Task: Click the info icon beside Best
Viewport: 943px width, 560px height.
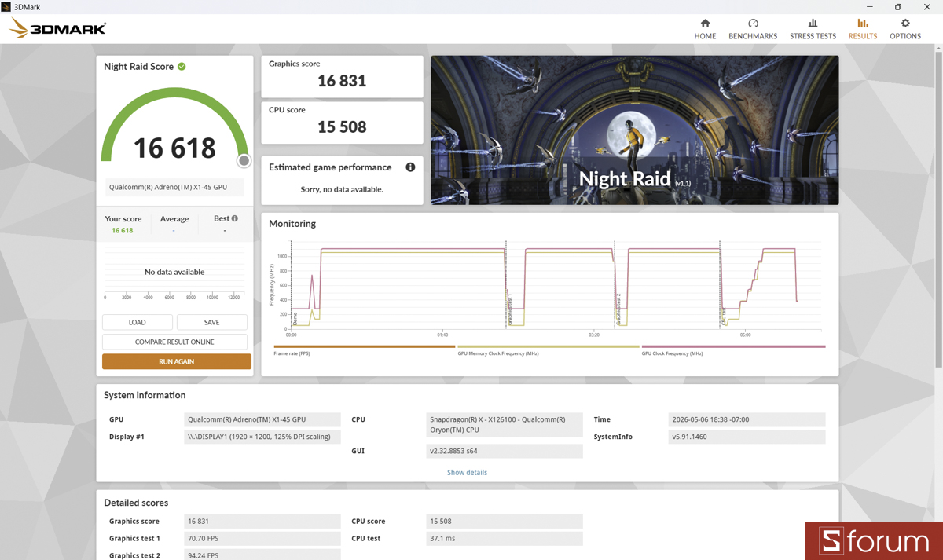Action: (234, 218)
